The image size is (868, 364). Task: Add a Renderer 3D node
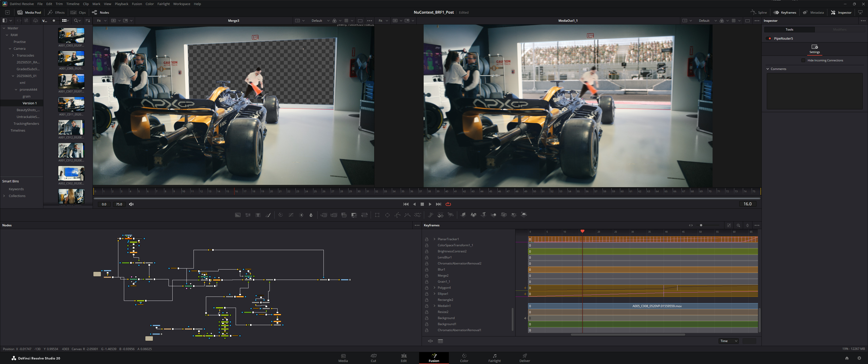pos(524,214)
